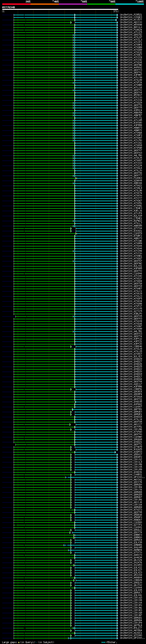Open hit UniRef100_A7J577
The image size is (146, 644).
(x=131, y=20)
